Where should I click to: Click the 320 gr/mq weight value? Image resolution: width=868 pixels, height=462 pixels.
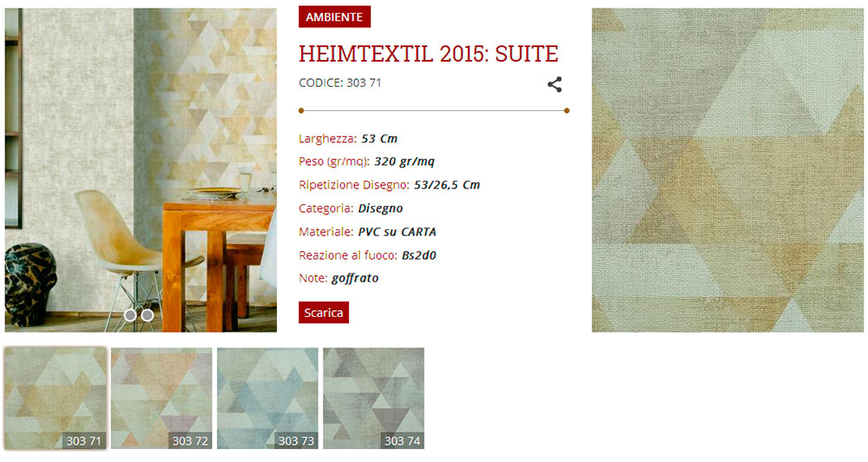pos(404,162)
